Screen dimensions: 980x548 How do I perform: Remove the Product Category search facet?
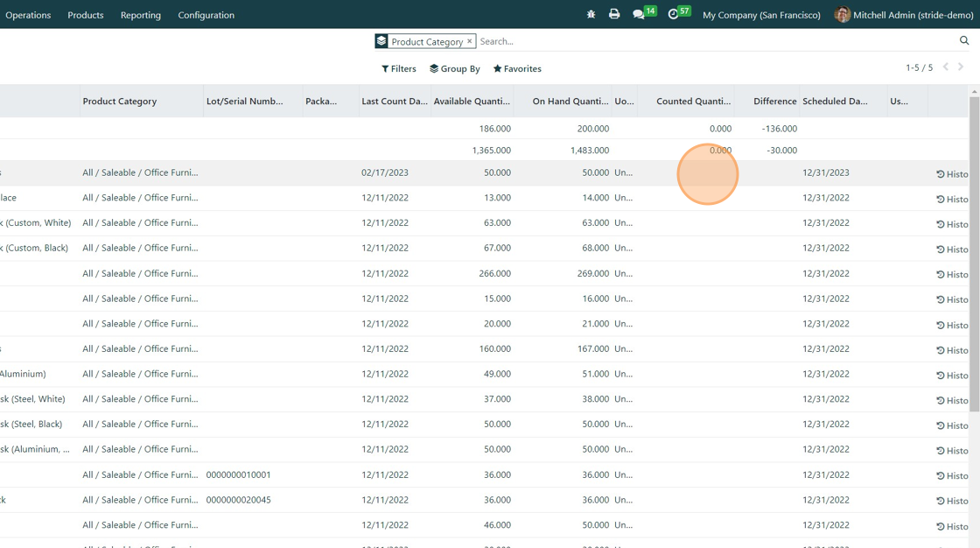click(470, 41)
